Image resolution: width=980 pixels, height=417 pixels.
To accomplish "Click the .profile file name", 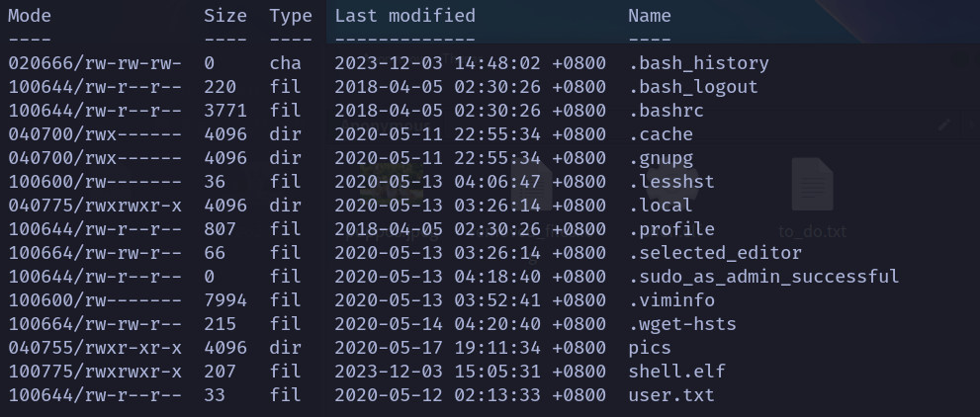I will (x=671, y=229).
